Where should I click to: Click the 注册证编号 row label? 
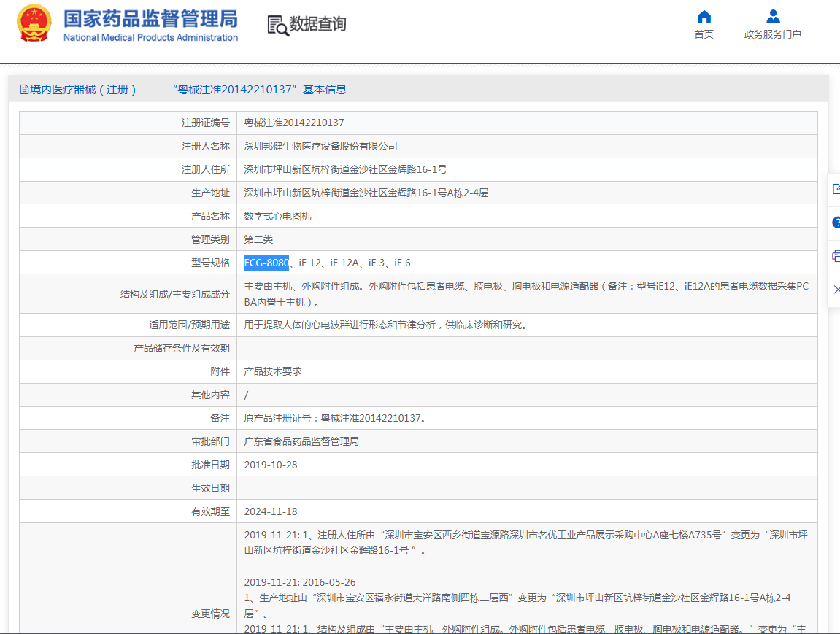[x=206, y=123]
